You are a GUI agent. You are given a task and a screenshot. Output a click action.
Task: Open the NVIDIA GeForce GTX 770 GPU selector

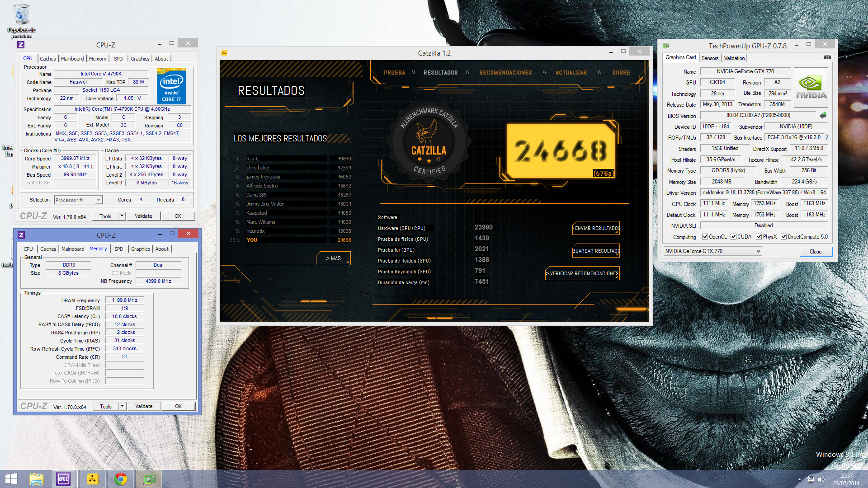click(x=712, y=251)
